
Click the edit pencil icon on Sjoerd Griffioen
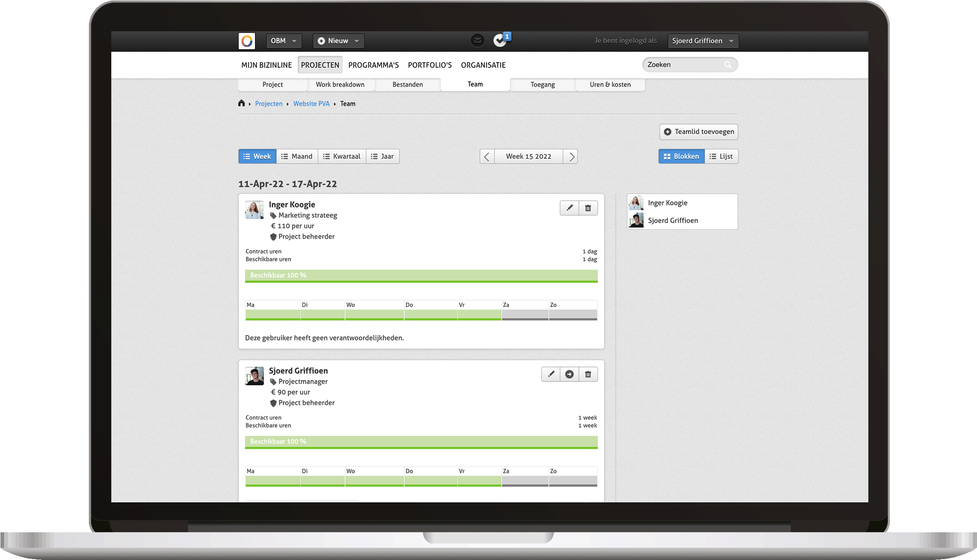[551, 374]
